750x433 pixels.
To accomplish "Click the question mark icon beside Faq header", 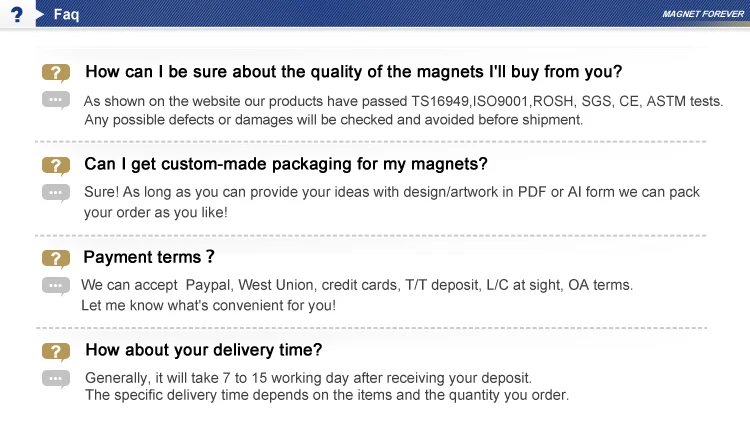I will click(16, 16).
